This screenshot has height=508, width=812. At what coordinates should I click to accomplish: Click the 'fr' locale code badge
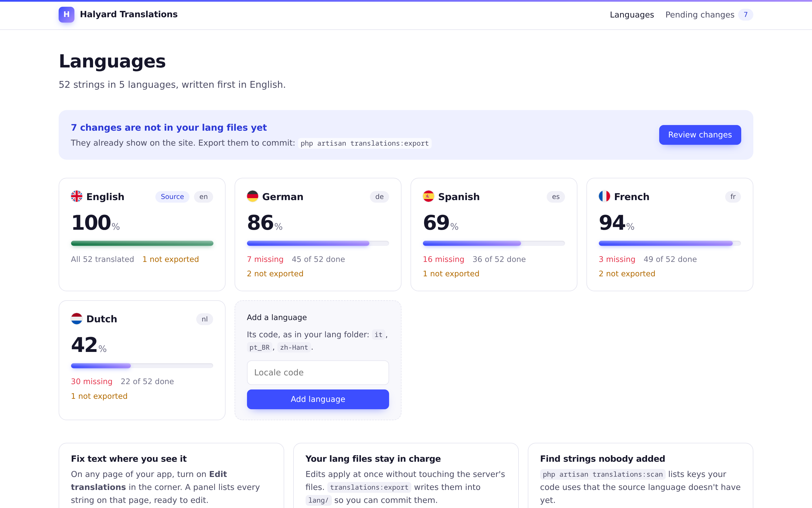point(733,196)
